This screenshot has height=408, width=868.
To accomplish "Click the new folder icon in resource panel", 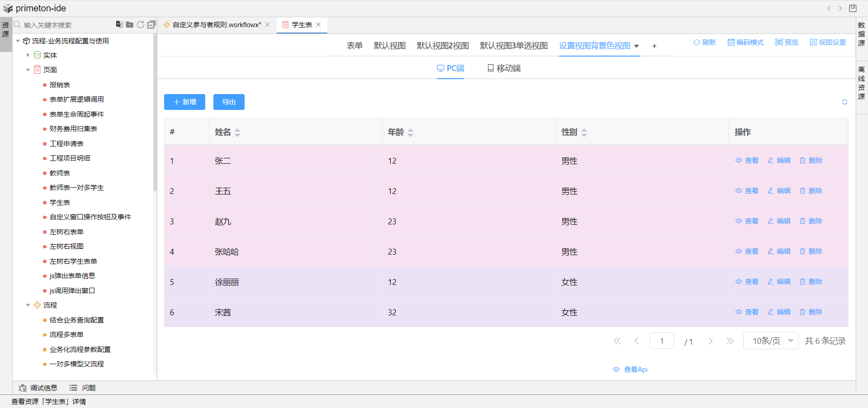I will coord(130,24).
